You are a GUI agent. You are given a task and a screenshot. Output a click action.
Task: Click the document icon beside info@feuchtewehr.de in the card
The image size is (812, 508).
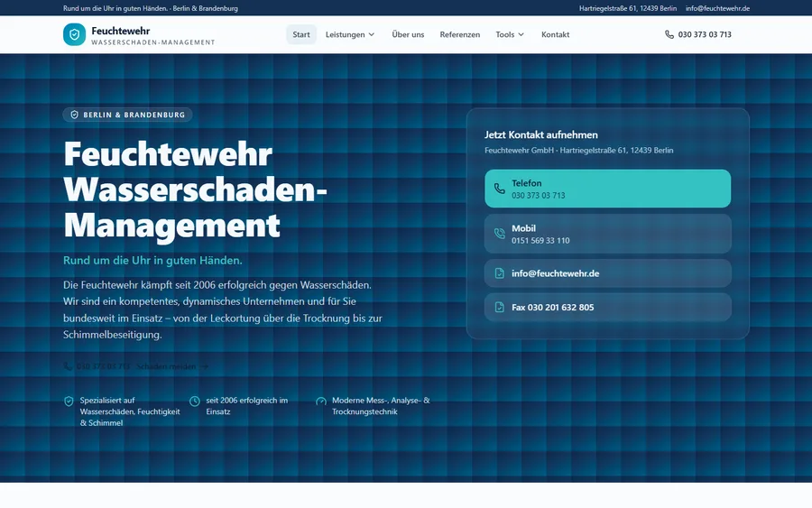499,272
